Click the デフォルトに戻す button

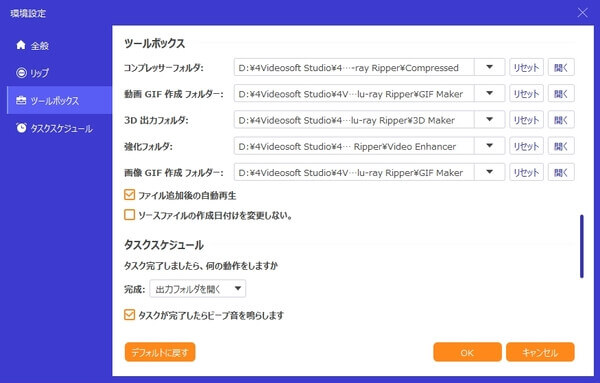tap(160, 352)
